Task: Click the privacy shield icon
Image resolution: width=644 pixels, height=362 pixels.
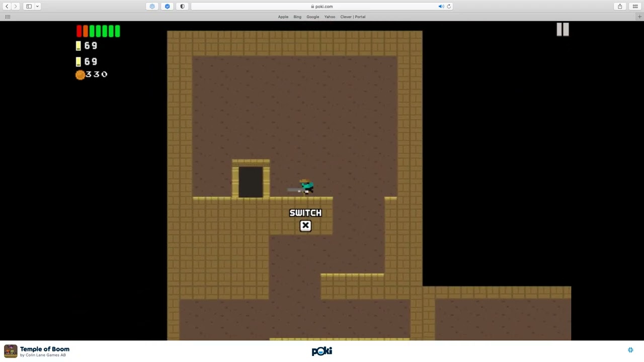Action: coord(182,6)
